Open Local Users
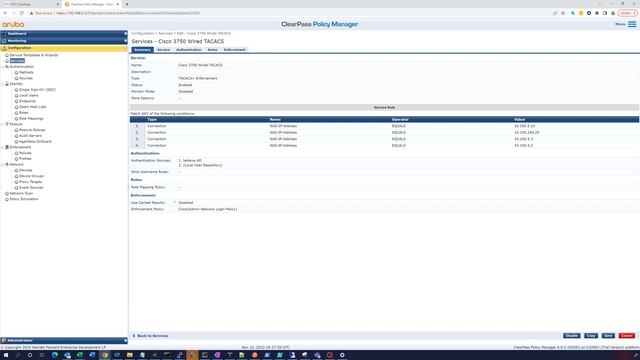Image resolution: width=640 pixels, height=360 pixels. 29,96
